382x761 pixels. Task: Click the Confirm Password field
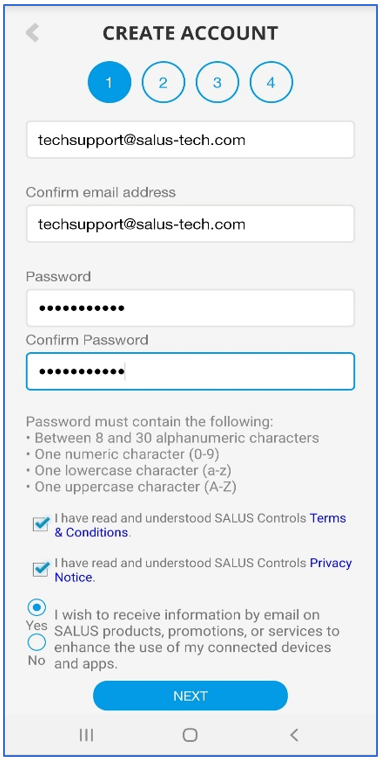point(190,371)
